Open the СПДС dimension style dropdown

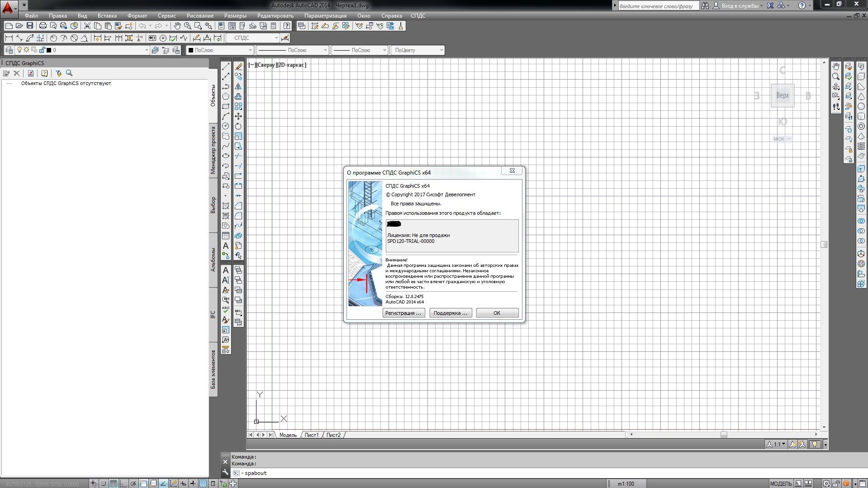[x=253, y=38]
